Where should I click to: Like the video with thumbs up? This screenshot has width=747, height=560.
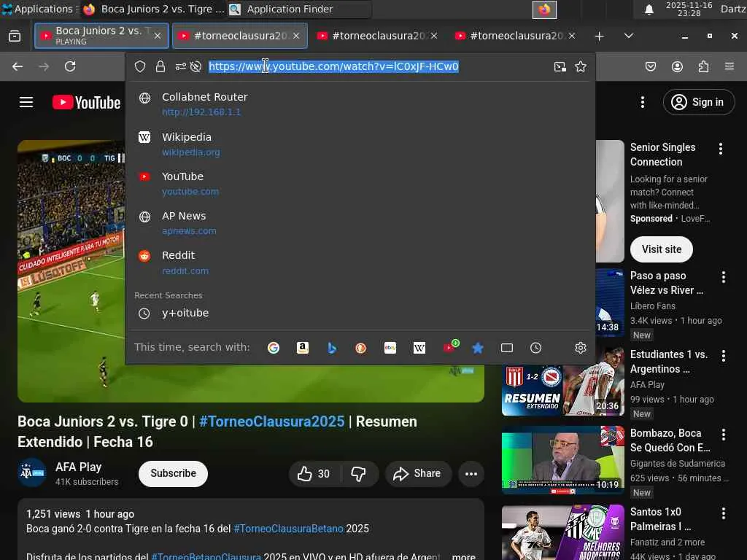314,474
